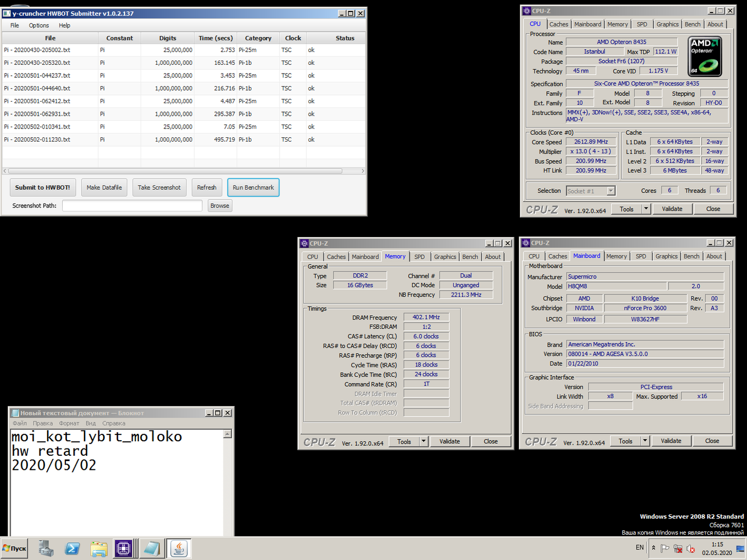This screenshot has height=560, width=747.
Task: Click the Make Datafile button
Action: tap(104, 188)
